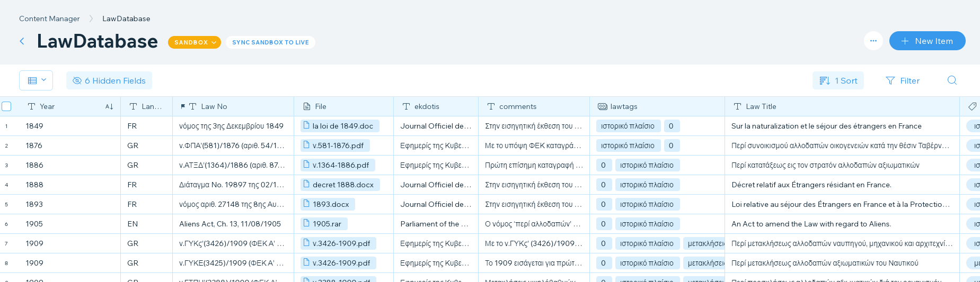Open the v.581-1876.pdf file

click(x=335, y=145)
